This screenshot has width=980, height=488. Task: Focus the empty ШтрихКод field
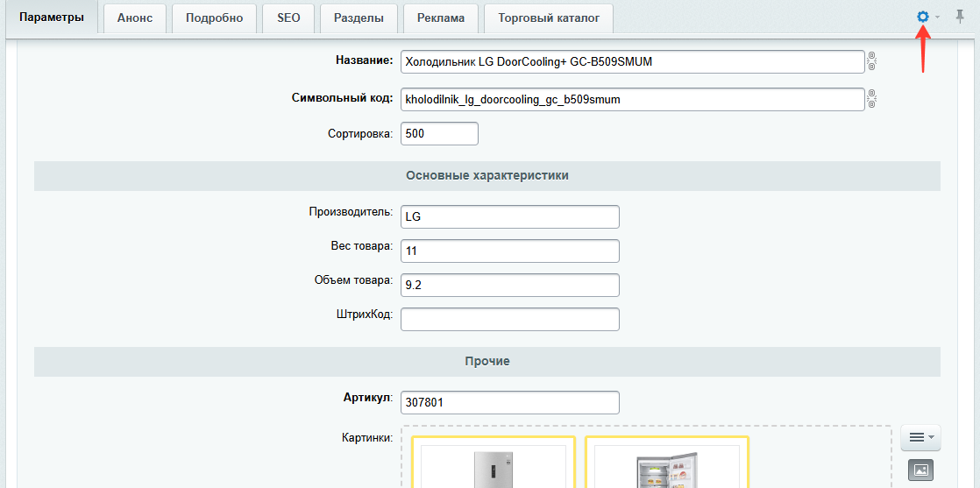click(510, 319)
